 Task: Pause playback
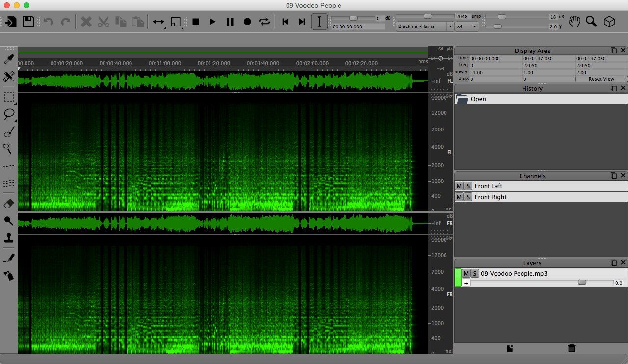click(x=230, y=22)
